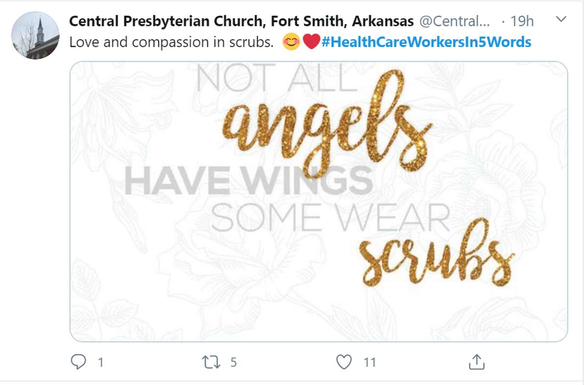Retweet this post using the arrows icon
The width and height of the screenshot is (588, 385).
coord(211,362)
